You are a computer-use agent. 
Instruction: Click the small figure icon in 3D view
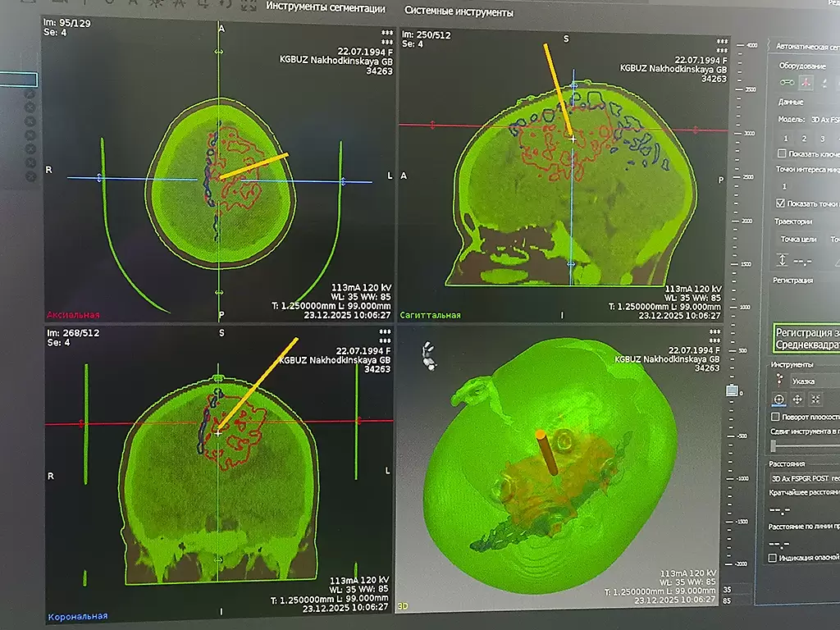(427, 354)
